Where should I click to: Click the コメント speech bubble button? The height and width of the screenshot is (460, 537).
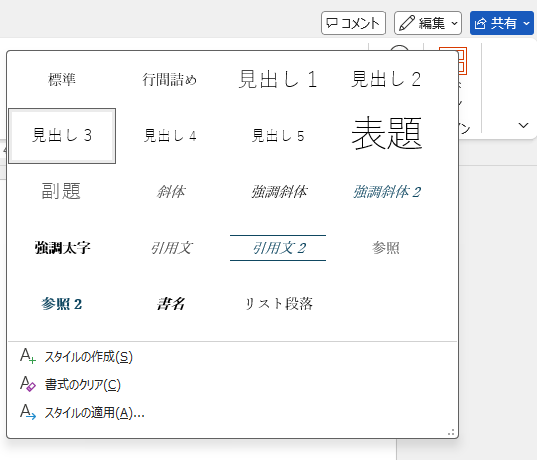tap(353, 23)
